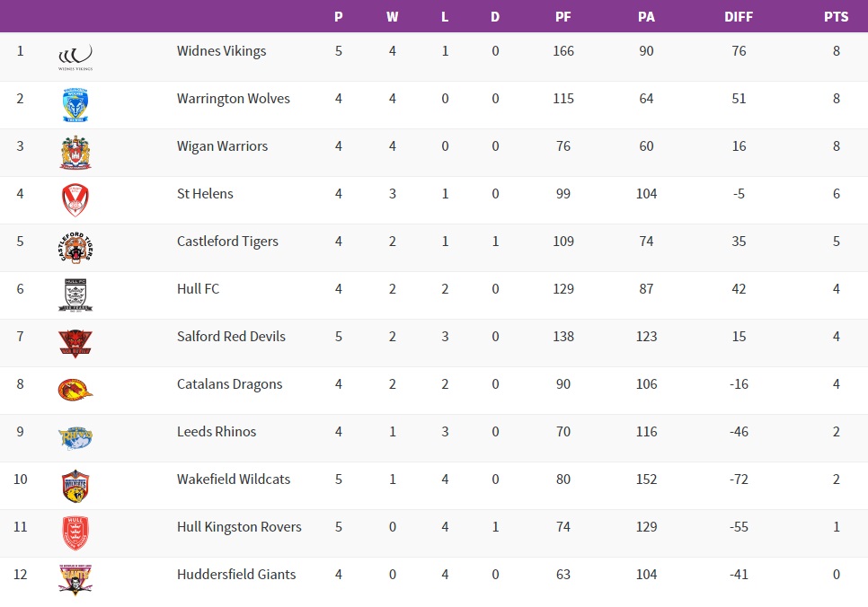Select the Huddersfield Giants team name

coord(236,575)
